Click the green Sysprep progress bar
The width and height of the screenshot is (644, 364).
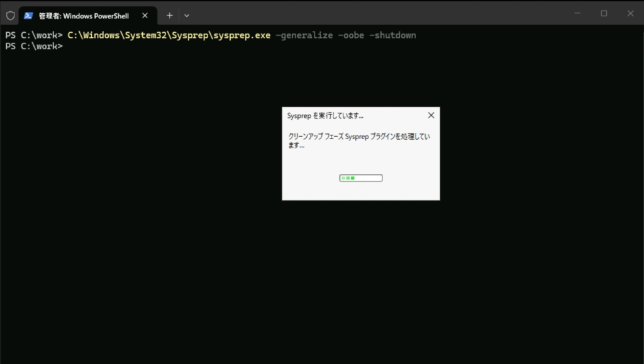click(361, 178)
